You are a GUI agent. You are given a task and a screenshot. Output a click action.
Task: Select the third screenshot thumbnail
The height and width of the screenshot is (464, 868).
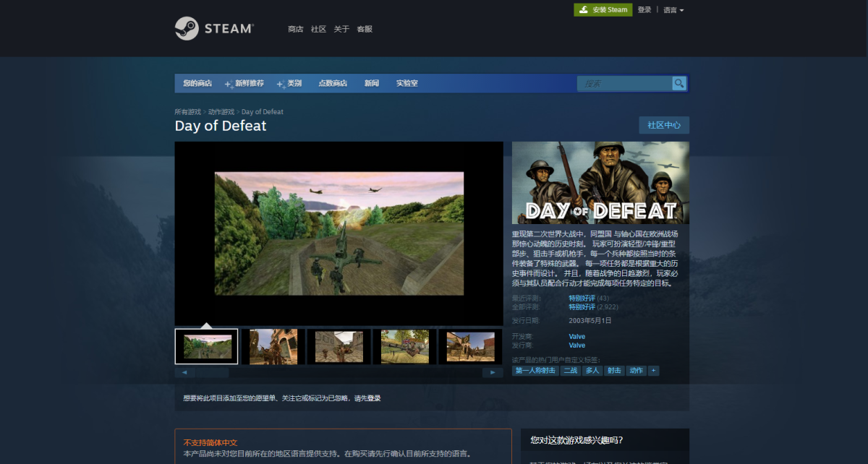339,346
